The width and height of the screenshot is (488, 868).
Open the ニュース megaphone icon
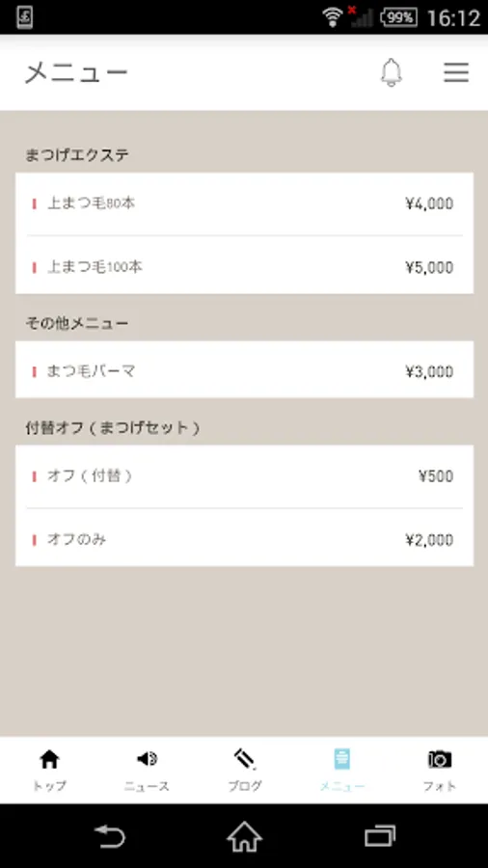147,758
